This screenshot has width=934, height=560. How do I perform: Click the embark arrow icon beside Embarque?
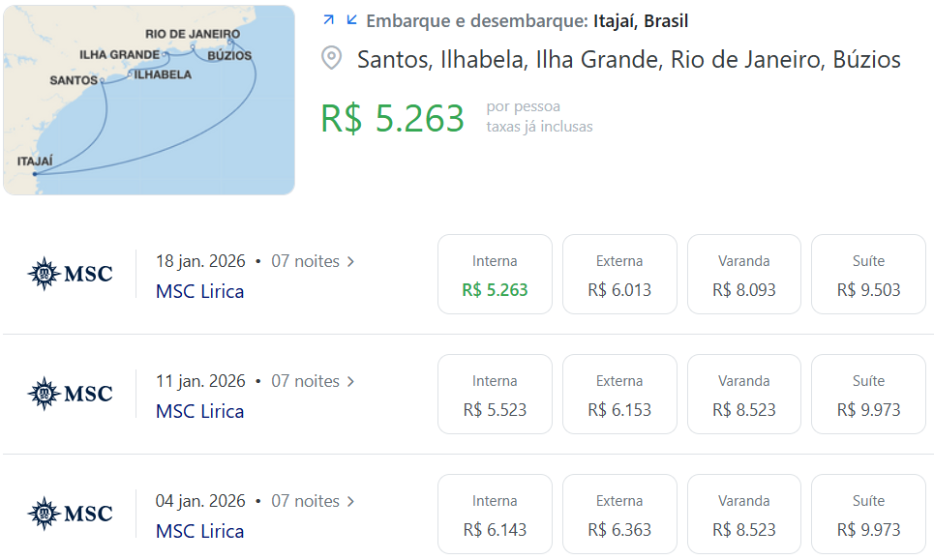coord(328,19)
